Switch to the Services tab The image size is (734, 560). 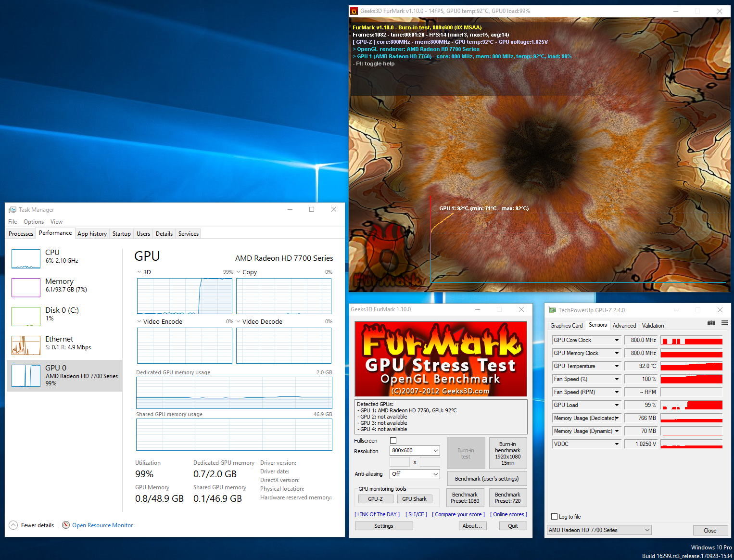189,234
